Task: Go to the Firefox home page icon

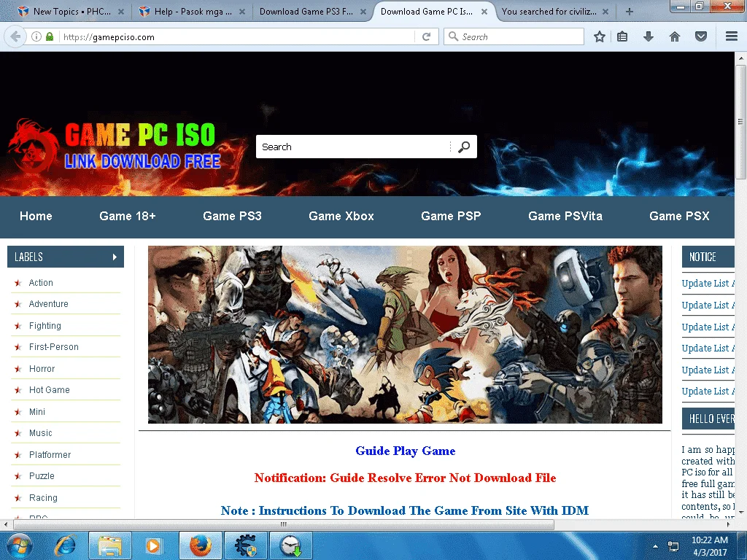Action: (x=675, y=36)
